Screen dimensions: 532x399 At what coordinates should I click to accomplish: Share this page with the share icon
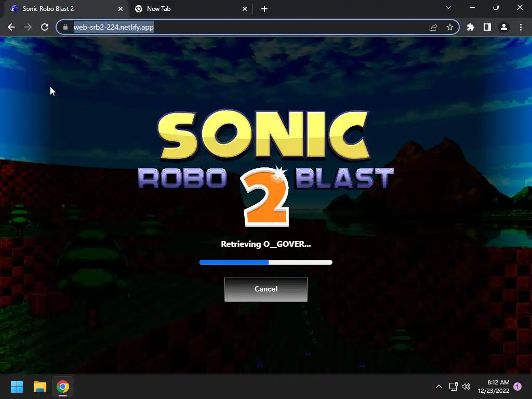[x=433, y=27]
